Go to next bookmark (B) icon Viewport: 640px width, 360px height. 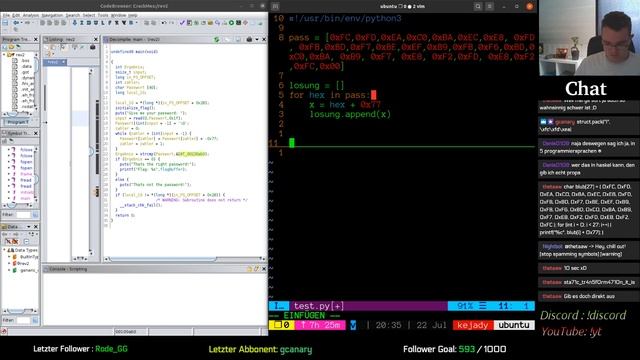(131, 23)
